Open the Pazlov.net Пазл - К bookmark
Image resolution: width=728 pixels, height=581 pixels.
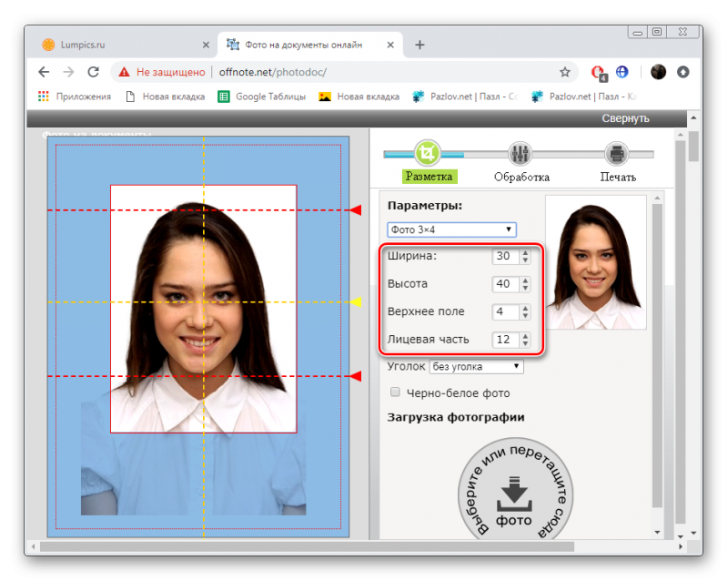point(584,97)
